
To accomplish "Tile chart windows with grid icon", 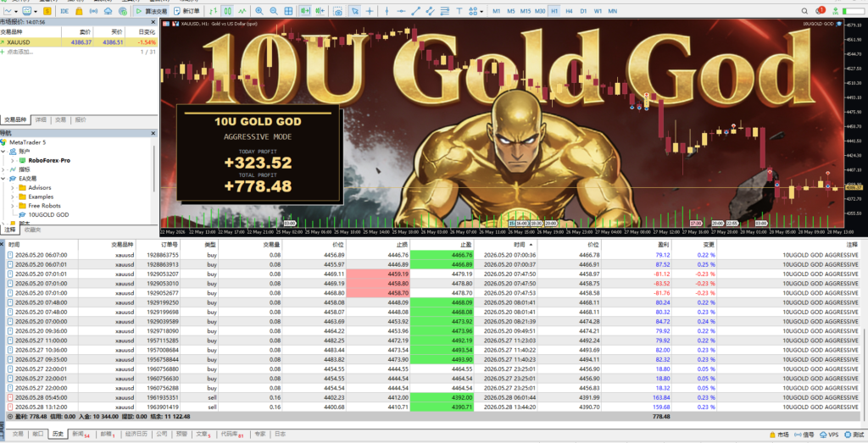I will (x=288, y=11).
